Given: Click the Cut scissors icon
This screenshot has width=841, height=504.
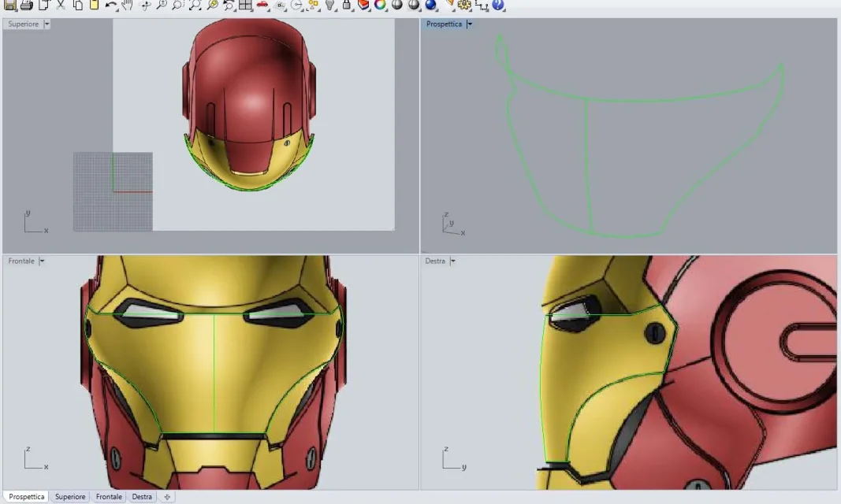Looking at the screenshot, I should 61,6.
